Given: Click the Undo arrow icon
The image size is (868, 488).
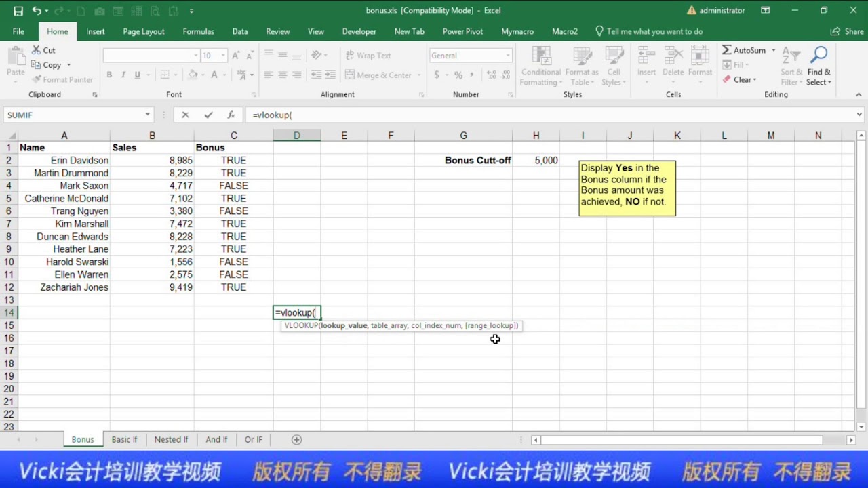Looking at the screenshot, I should (x=37, y=11).
